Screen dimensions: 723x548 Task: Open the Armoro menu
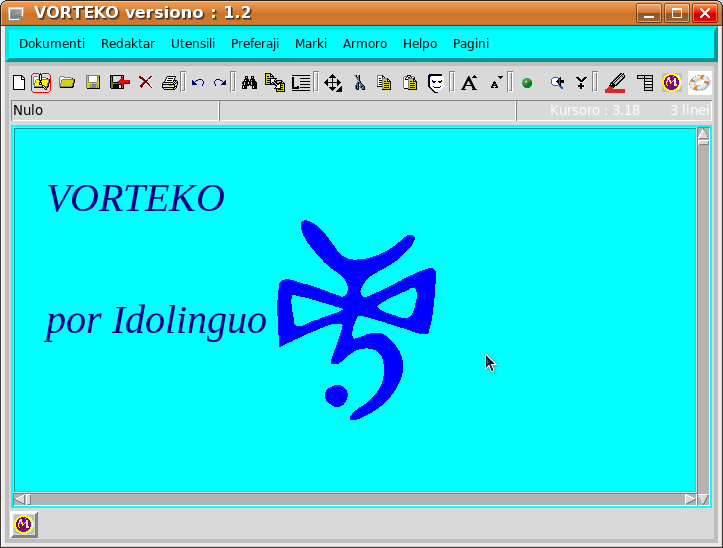(x=365, y=43)
